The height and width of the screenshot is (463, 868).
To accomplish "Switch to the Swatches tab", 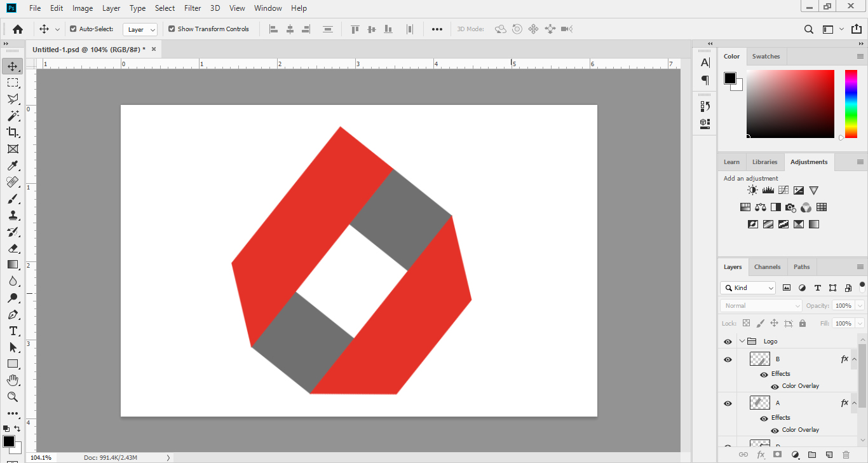I will [x=766, y=57].
